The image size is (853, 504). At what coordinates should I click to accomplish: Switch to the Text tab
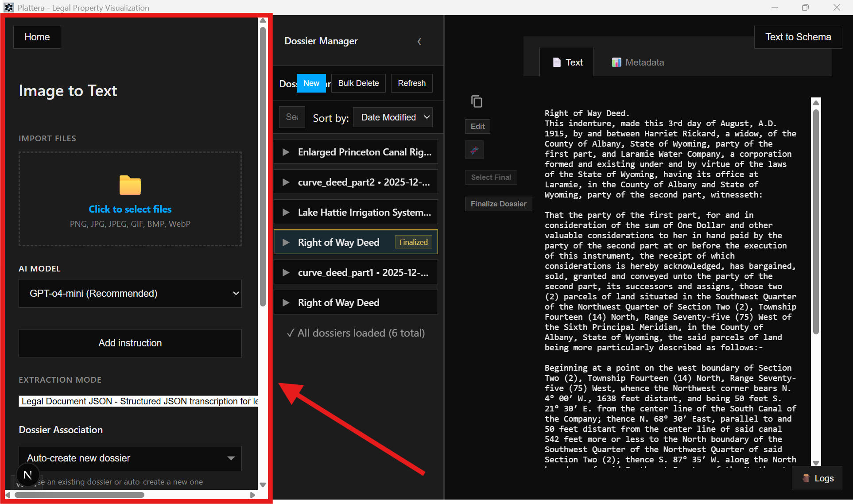(x=574, y=62)
